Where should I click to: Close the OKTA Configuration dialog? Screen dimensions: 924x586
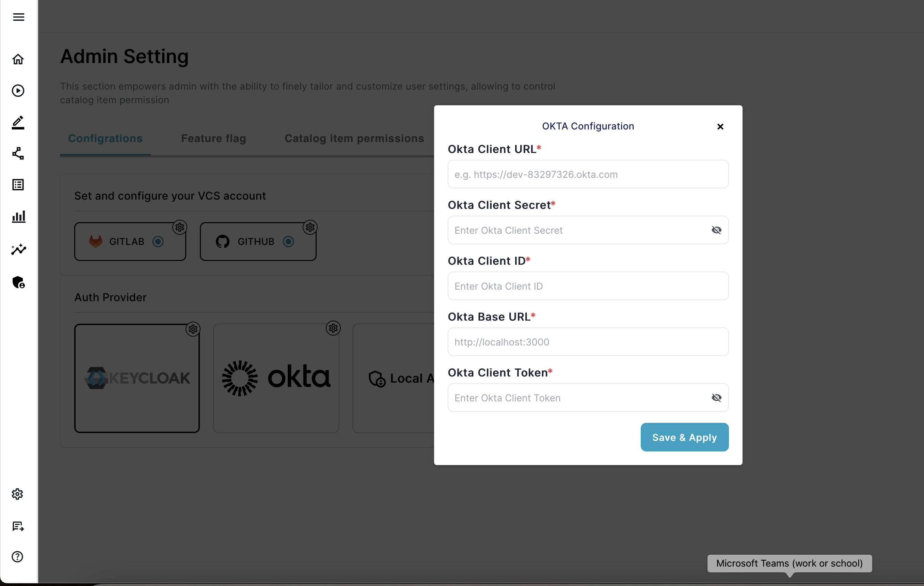pos(720,126)
